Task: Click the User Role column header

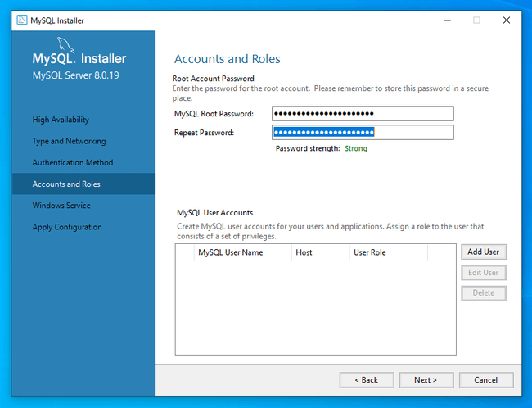Action: tap(369, 253)
